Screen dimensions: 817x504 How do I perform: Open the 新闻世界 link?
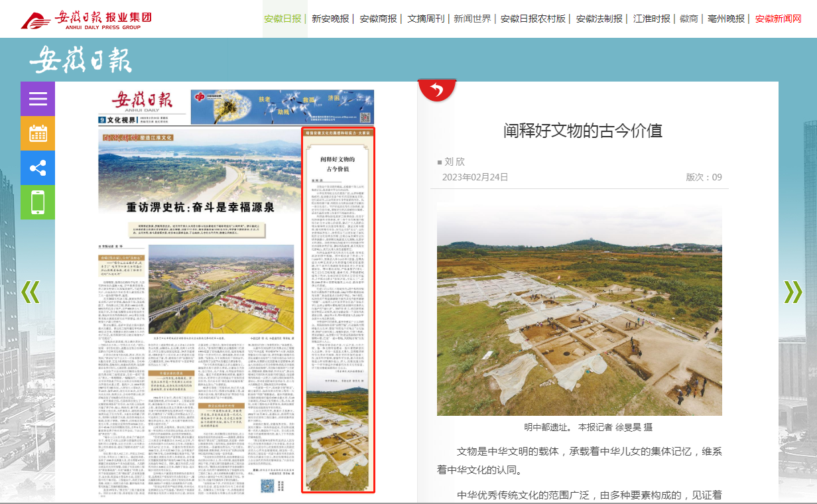[472, 19]
